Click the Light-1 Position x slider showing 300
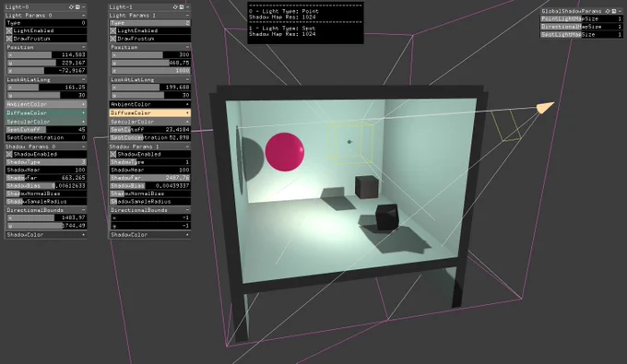The height and width of the screenshot is (364, 627). pyautogui.click(x=150, y=54)
